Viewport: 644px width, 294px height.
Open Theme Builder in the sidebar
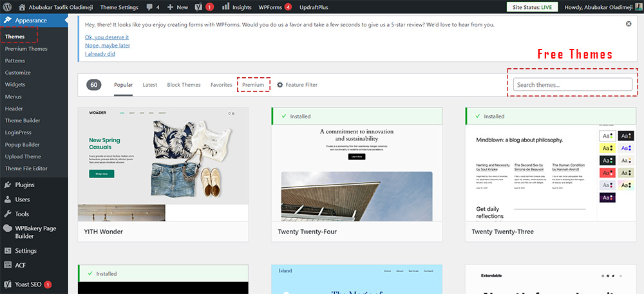tap(23, 120)
